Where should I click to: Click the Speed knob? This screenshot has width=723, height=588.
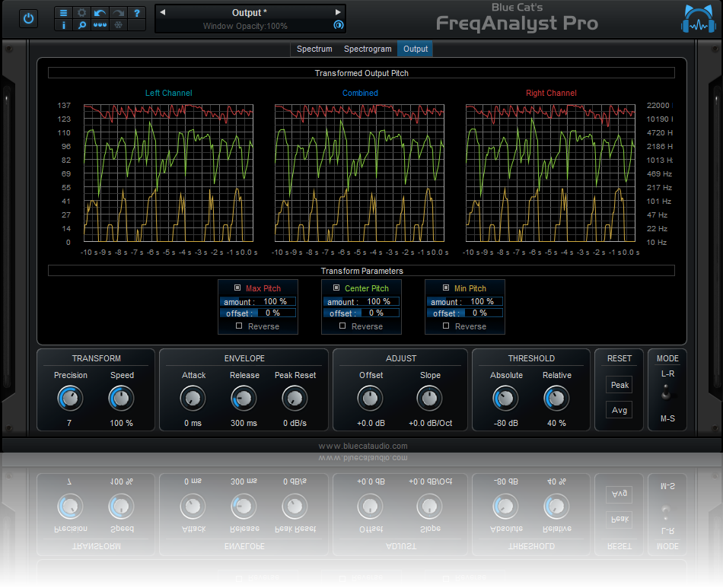(121, 399)
